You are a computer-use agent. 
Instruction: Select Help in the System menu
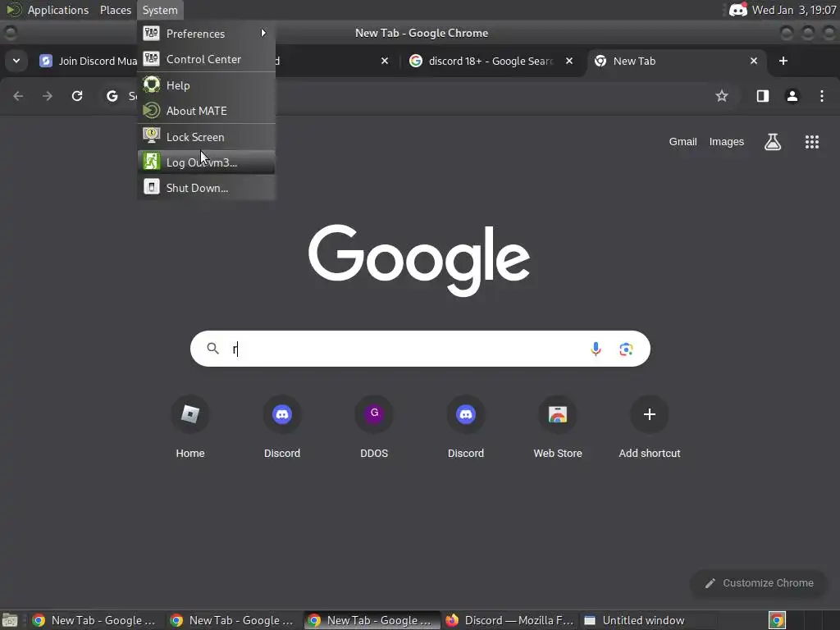pyautogui.click(x=206, y=85)
